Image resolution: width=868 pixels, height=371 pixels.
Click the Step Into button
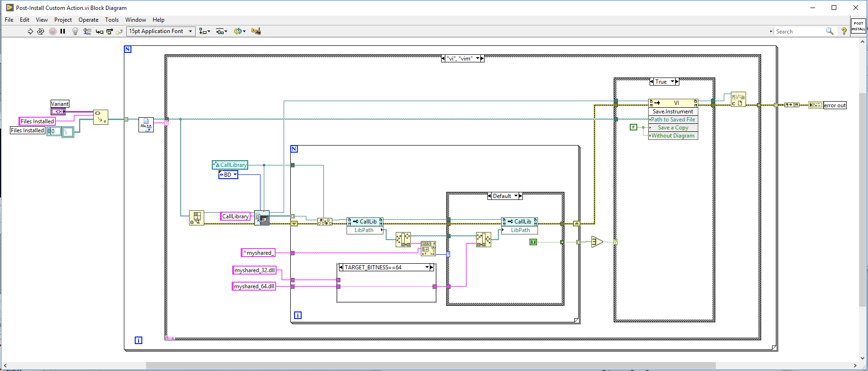click(x=99, y=32)
